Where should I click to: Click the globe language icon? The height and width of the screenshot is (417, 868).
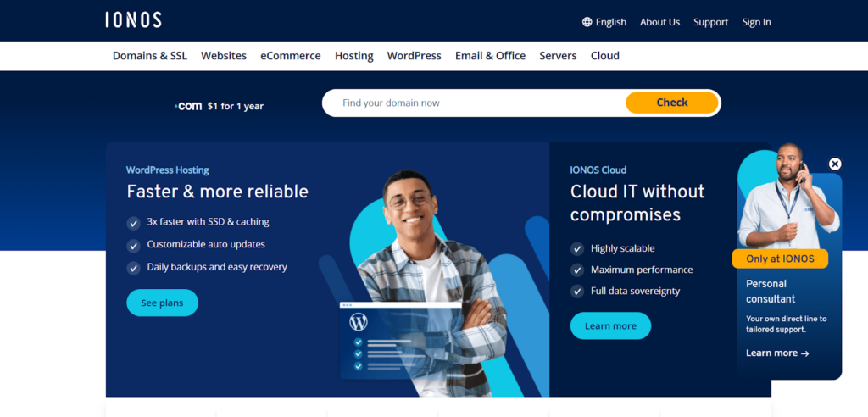[587, 22]
